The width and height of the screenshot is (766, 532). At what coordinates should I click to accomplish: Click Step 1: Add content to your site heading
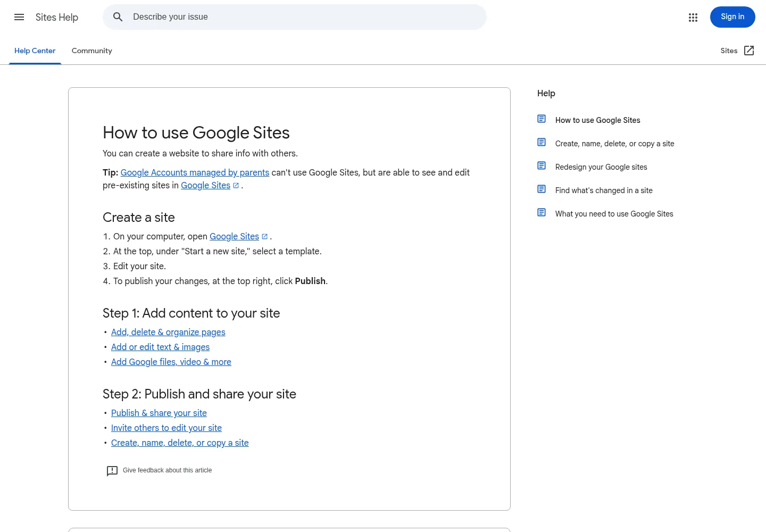click(191, 313)
